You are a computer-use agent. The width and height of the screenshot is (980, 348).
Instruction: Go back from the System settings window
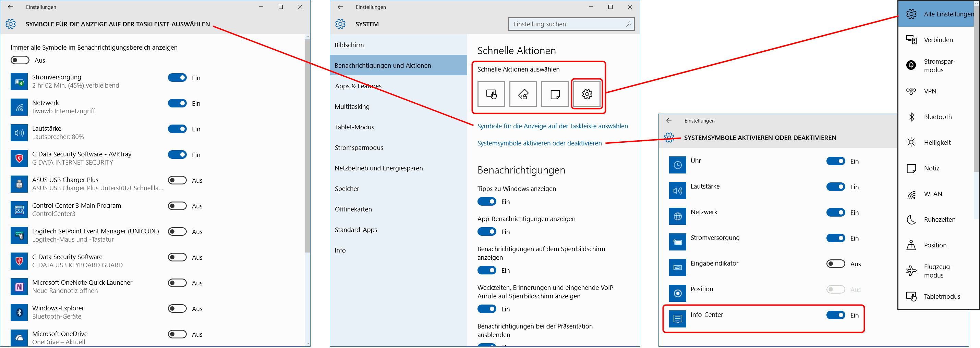[340, 7]
